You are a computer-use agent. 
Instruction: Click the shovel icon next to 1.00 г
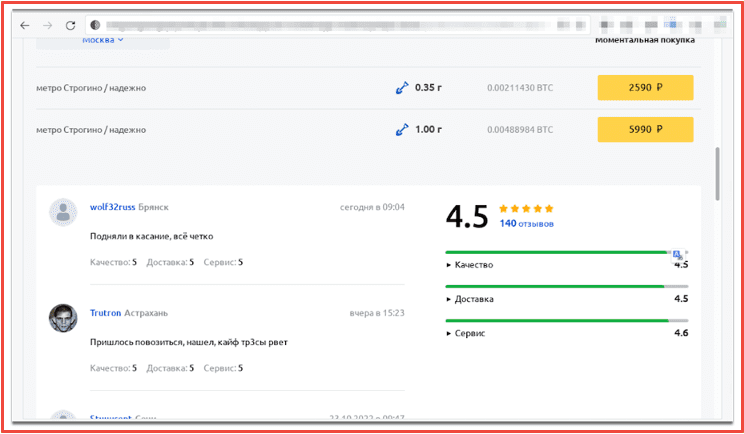[x=402, y=129]
